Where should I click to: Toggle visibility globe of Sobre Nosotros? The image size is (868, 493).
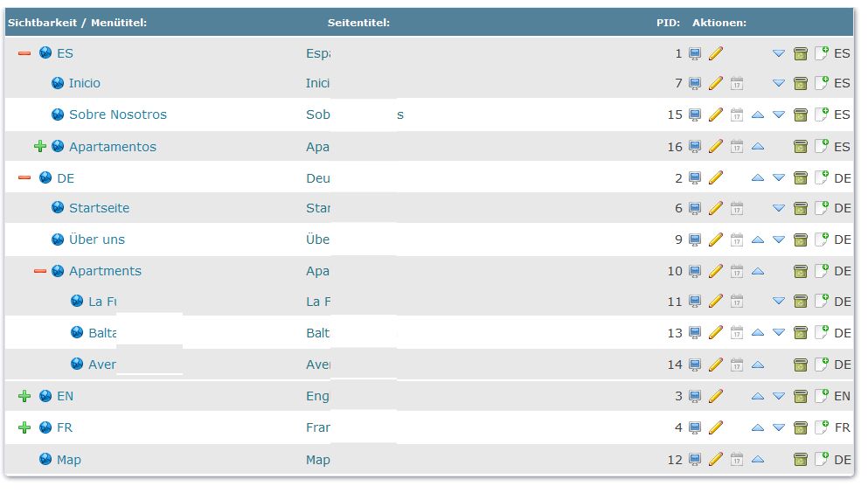click(58, 115)
